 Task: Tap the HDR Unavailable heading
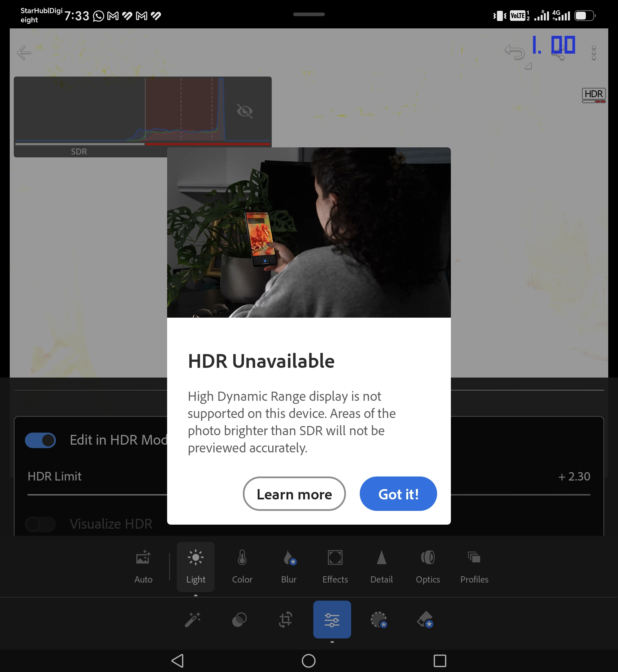261,361
